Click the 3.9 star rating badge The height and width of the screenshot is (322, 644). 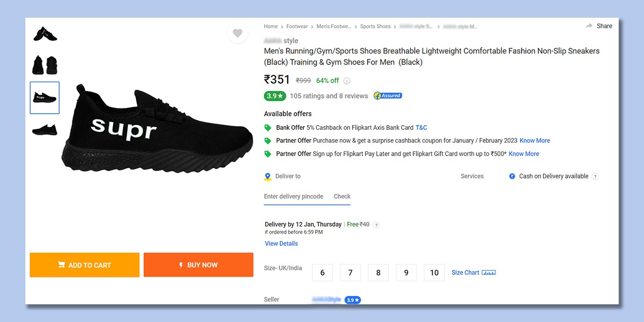click(x=275, y=96)
